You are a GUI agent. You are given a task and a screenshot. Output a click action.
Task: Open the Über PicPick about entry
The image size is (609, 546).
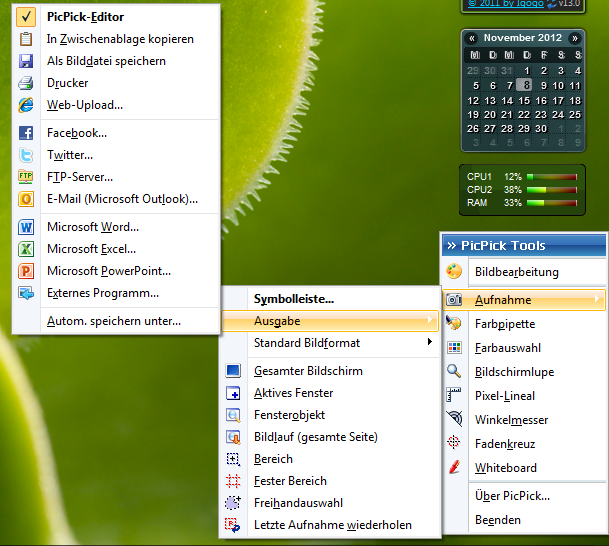coord(512,496)
